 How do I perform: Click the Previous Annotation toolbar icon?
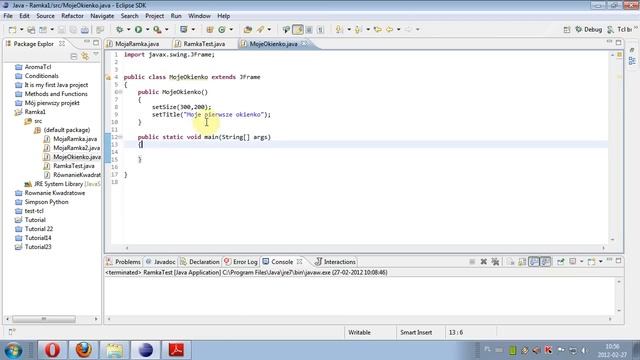click(x=358, y=29)
